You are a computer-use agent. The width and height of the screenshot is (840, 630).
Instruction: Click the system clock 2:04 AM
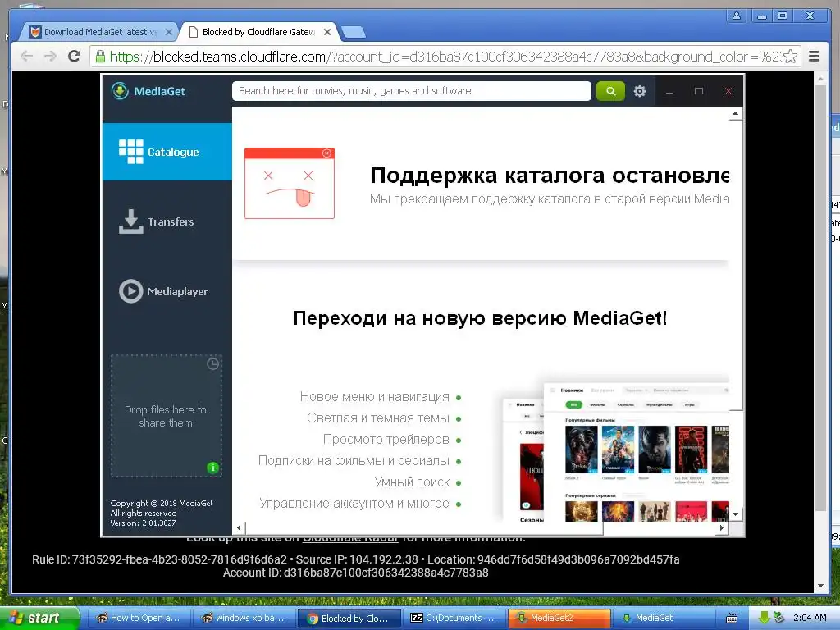pos(810,618)
